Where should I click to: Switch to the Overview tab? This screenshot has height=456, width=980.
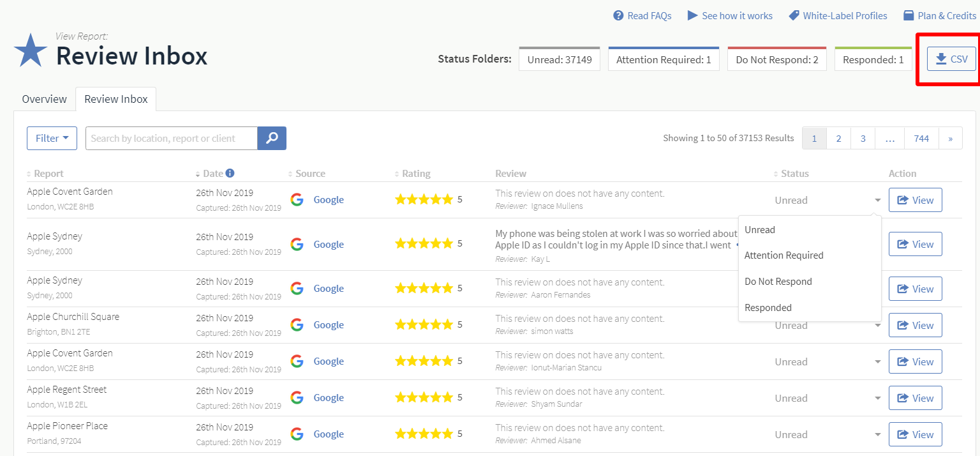(x=44, y=99)
